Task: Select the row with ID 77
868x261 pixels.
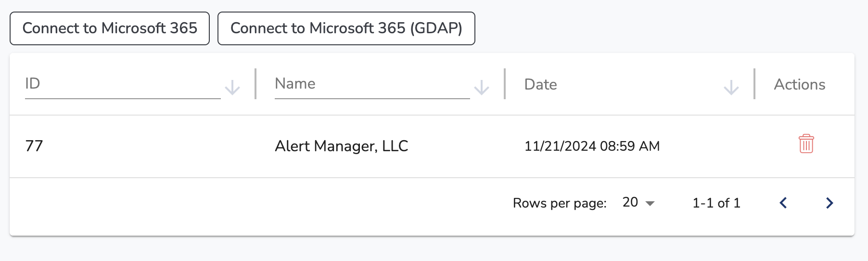Action: coord(432,146)
